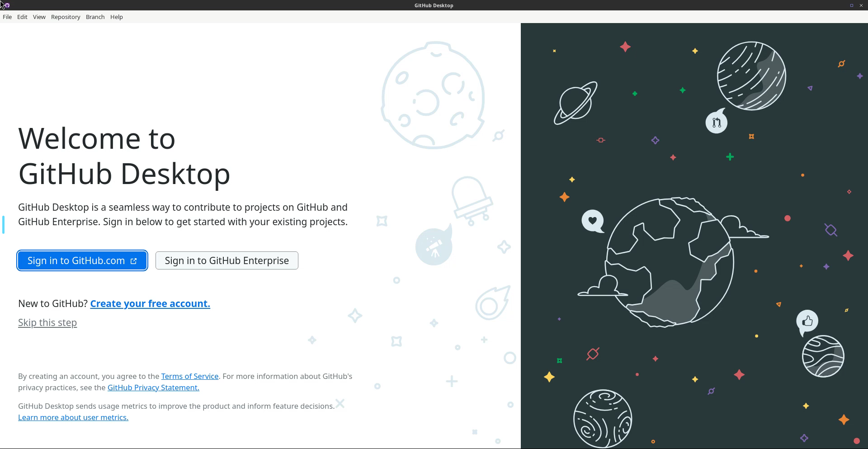Open Learn more about user metrics link

(73, 417)
